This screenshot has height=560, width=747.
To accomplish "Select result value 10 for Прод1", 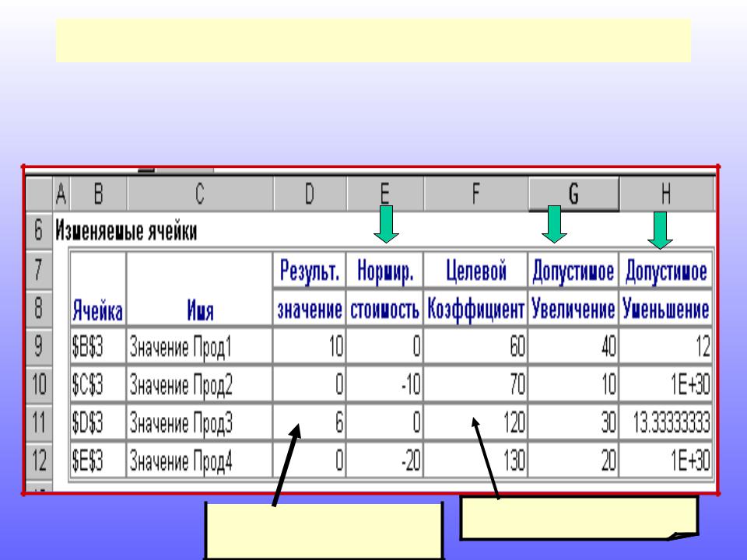I will click(x=310, y=346).
